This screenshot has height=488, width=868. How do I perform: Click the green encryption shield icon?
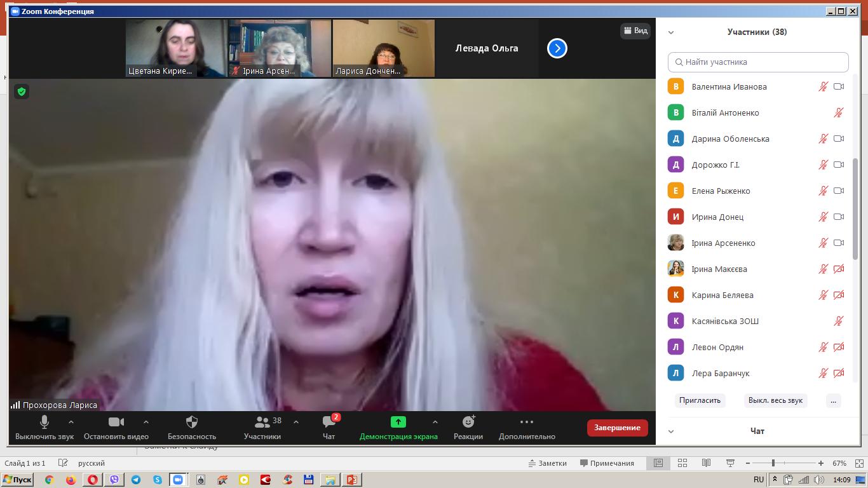click(22, 92)
